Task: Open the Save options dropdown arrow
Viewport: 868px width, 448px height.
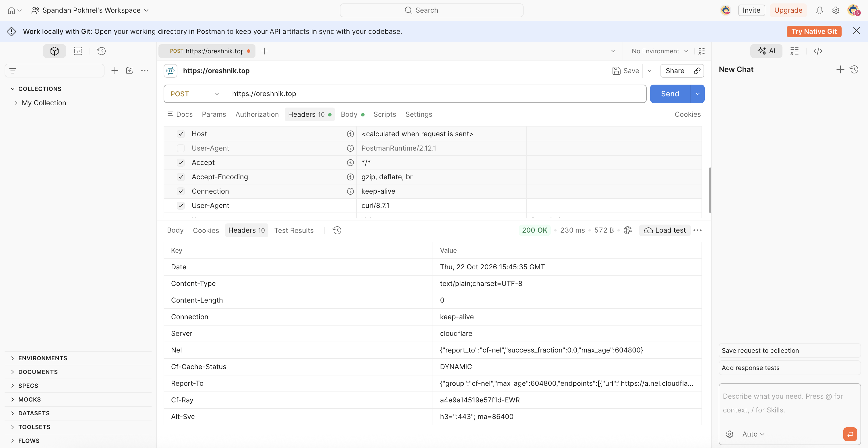Action: click(x=649, y=71)
